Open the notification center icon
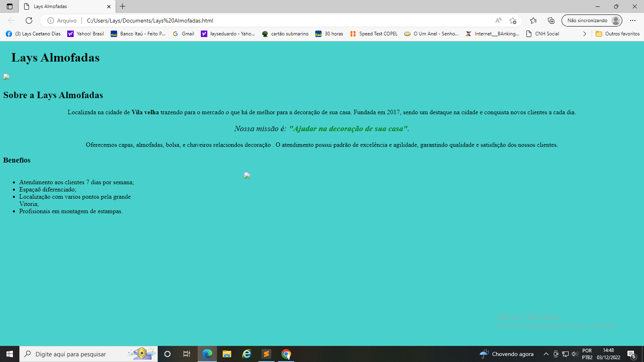This screenshot has width=644, height=362. pos(632,354)
